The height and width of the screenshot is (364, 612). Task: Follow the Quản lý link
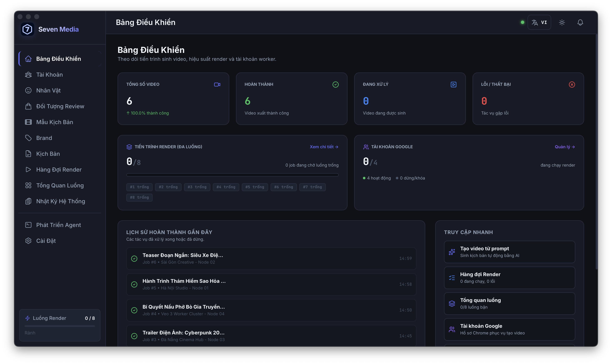pos(564,147)
